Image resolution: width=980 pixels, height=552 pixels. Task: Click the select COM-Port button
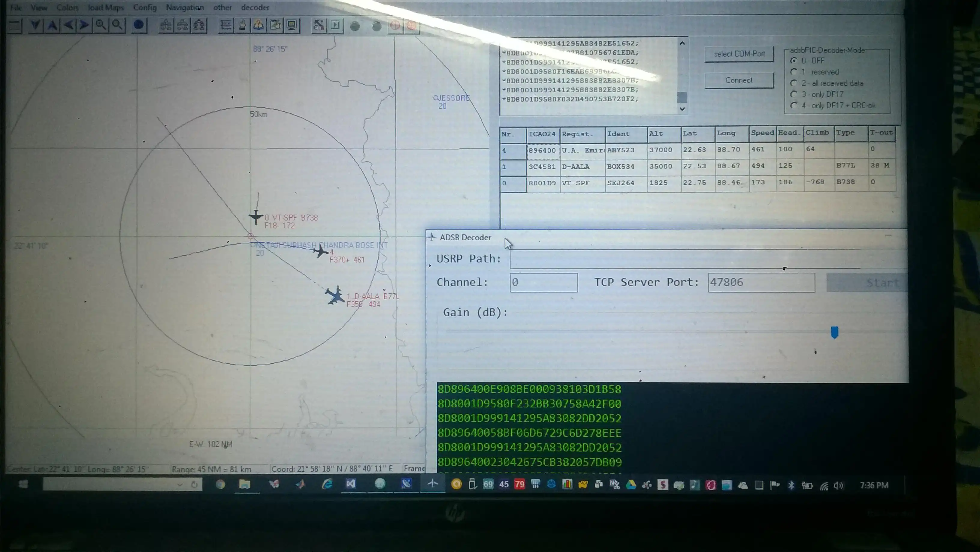(x=739, y=54)
